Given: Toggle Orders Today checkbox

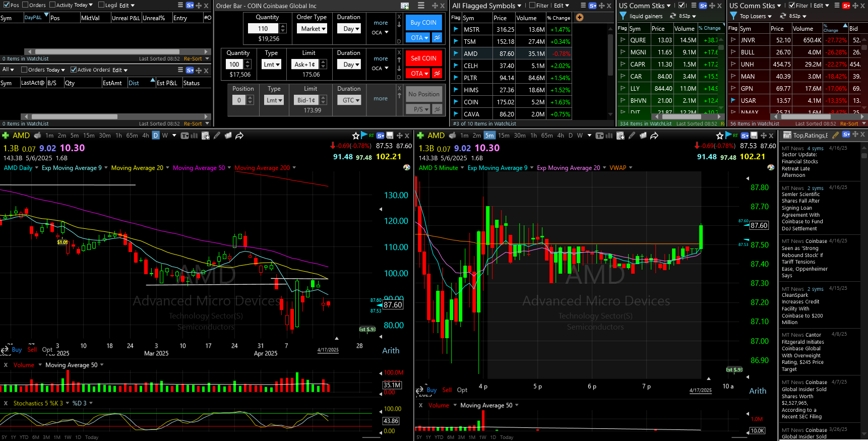Looking at the screenshot, I should coord(24,70).
